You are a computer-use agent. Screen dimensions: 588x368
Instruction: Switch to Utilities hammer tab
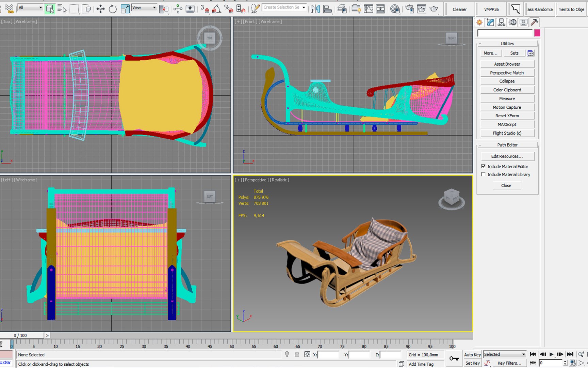535,22
